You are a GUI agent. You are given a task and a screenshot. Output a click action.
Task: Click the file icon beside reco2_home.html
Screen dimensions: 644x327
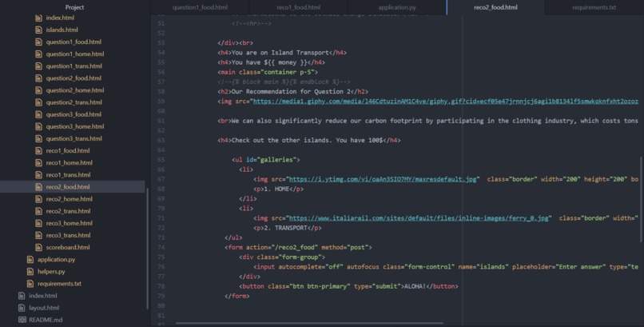pos(38,199)
